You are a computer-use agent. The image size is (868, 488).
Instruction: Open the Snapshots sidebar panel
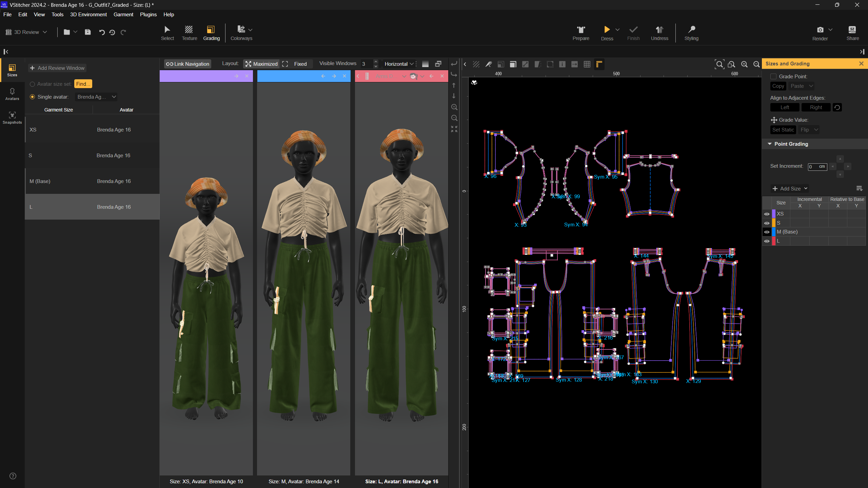12,118
